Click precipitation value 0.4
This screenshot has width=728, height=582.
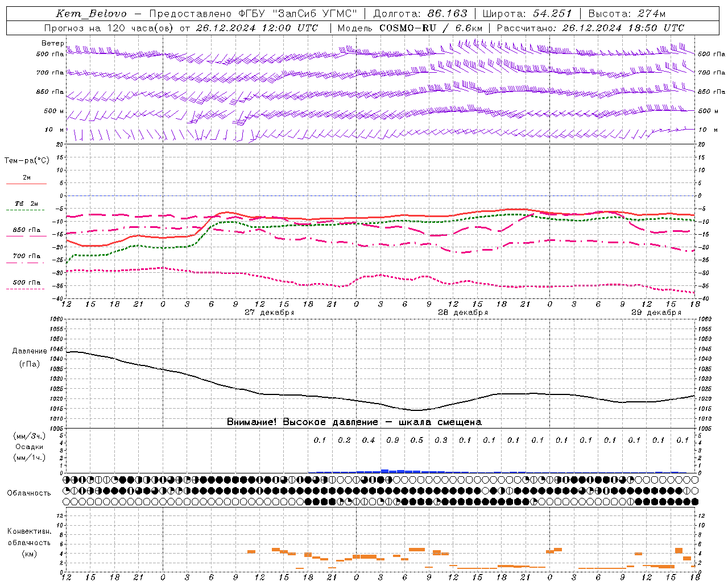[x=369, y=440]
